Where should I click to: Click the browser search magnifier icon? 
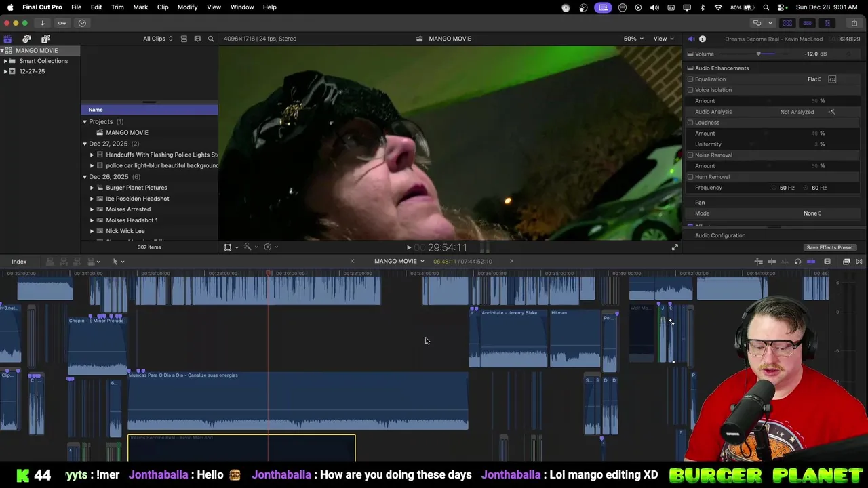(211, 39)
